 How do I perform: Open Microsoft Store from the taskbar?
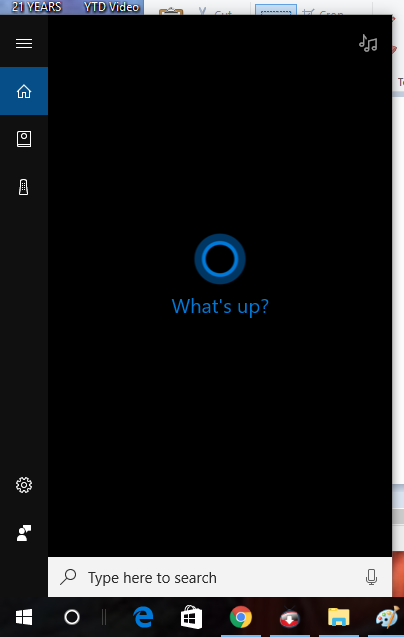[x=191, y=617]
